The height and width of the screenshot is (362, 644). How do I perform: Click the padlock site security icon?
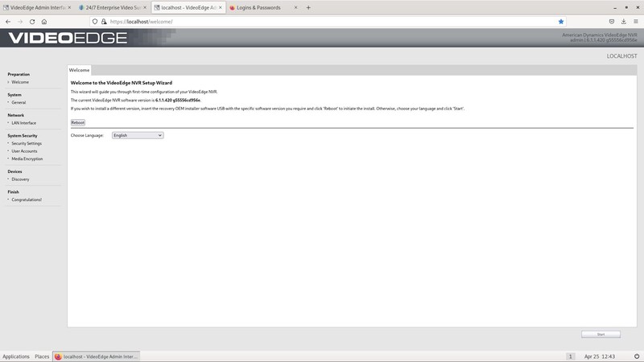coord(104,22)
